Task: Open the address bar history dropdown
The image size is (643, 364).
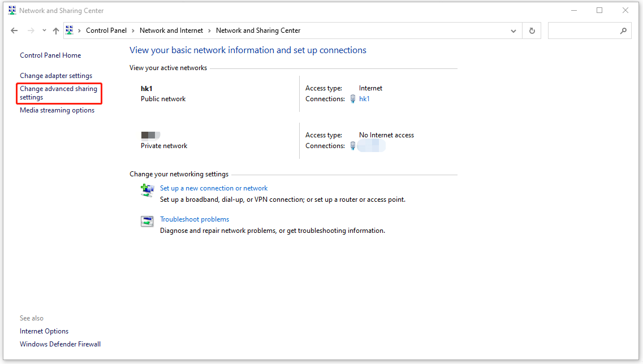Action: [513, 30]
